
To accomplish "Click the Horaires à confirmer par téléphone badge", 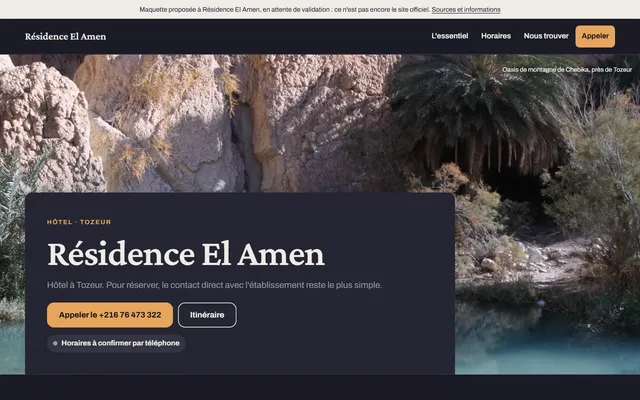I will click(x=116, y=343).
